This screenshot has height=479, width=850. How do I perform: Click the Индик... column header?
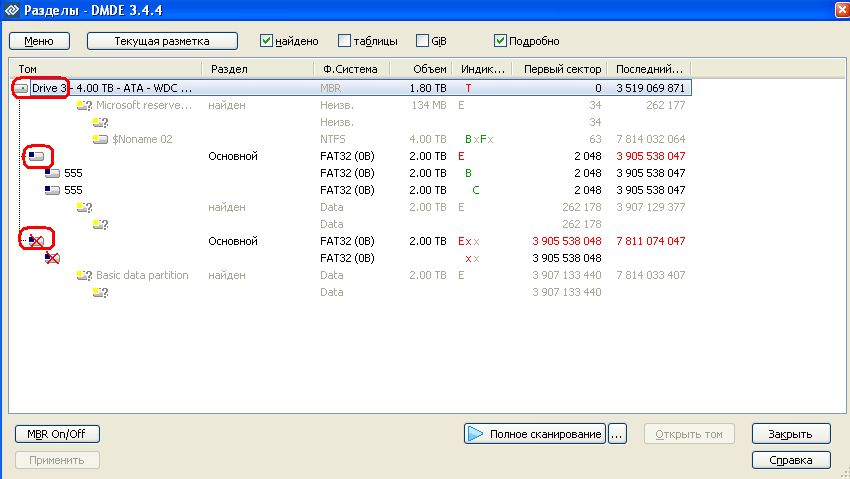click(482, 69)
